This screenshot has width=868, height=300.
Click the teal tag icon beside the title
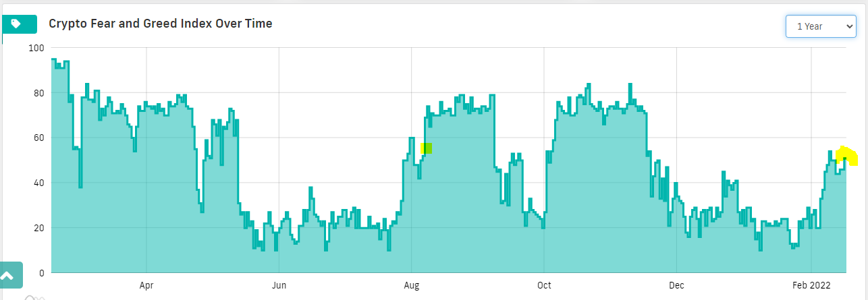(16, 24)
